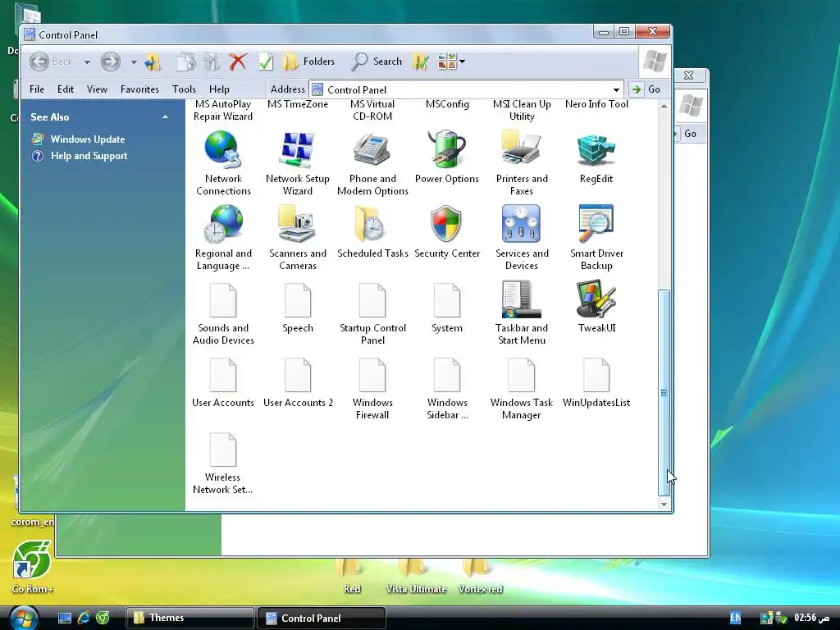The height and width of the screenshot is (630, 840).
Task: Click the folder-checkmark toolbar icon
Action: 421,62
